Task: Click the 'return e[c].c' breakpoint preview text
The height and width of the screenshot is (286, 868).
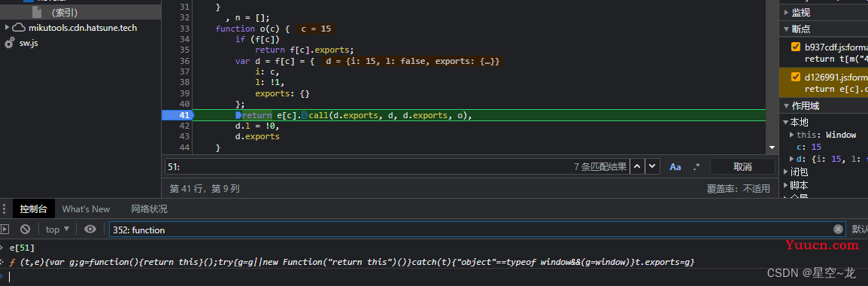Action: [x=836, y=89]
